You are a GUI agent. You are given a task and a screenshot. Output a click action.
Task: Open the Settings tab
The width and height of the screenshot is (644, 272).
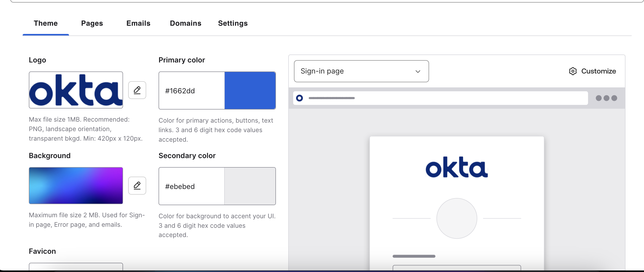[x=233, y=23]
